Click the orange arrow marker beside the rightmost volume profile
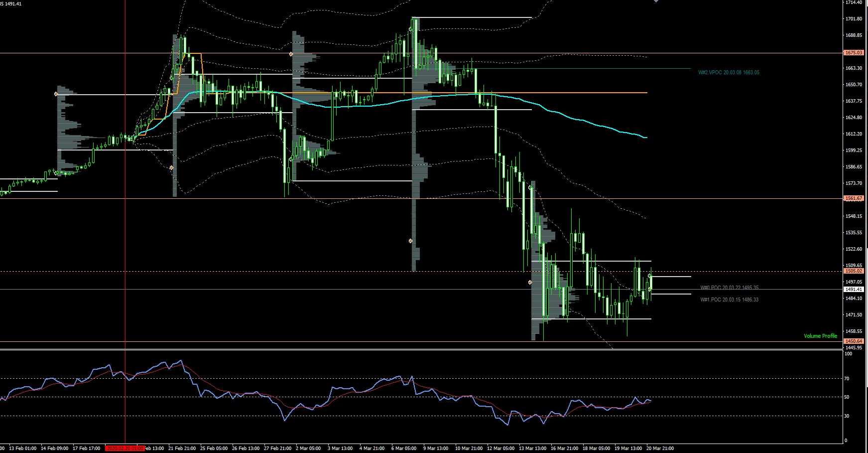Screen dimensions: 868x453 coord(530,283)
